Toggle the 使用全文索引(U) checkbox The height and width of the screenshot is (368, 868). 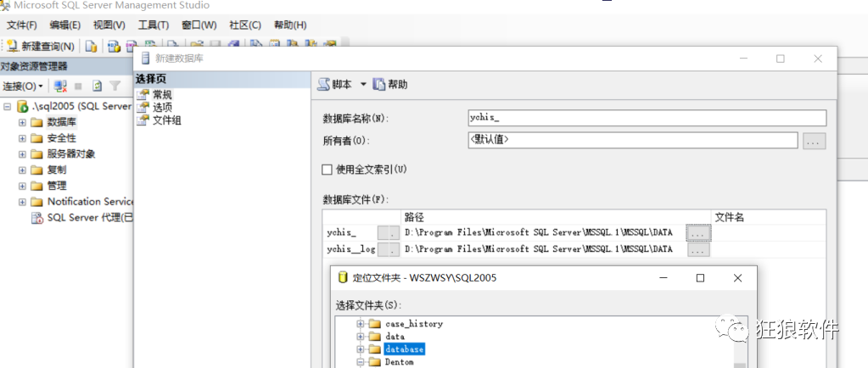tap(328, 170)
